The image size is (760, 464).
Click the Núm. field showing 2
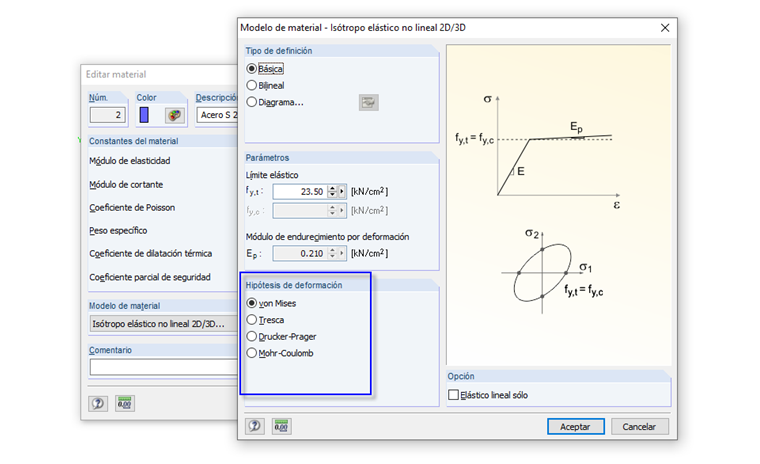(x=108, y=115)
